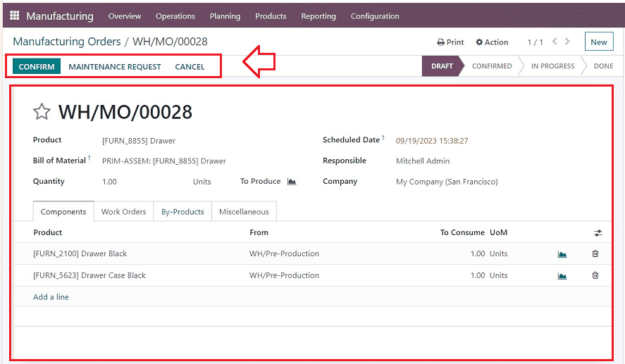Viewport: 625px width, 364px height.
Task: Click Maintenance Request button
Action: [x=115, y=67]
